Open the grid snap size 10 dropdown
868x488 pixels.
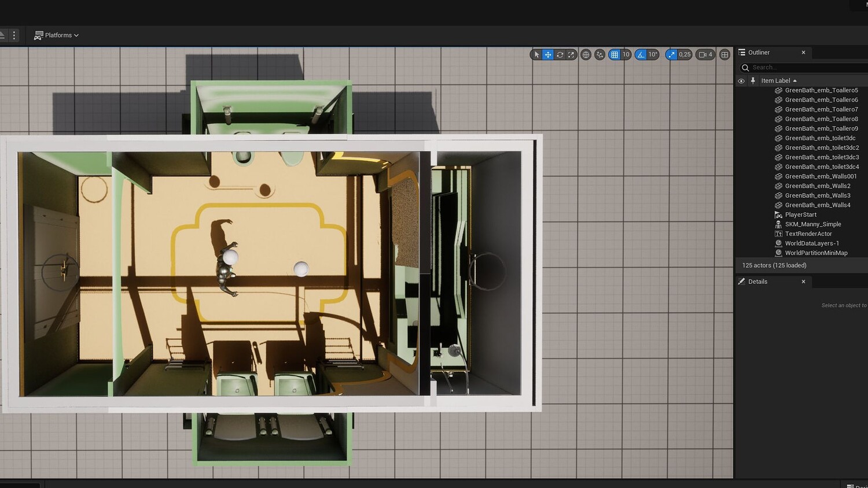click(626, 54)
